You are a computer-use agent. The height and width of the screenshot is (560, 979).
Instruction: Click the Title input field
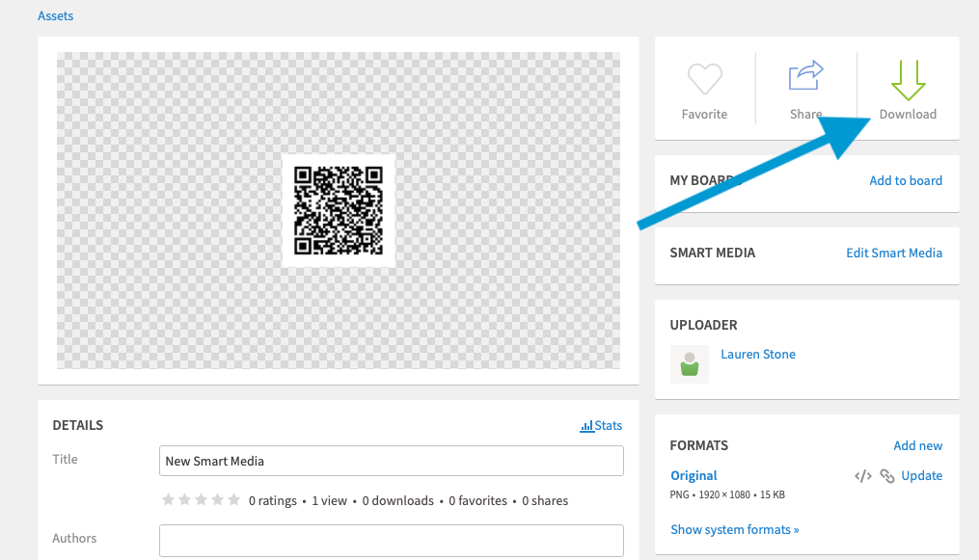tap(392, 461)
